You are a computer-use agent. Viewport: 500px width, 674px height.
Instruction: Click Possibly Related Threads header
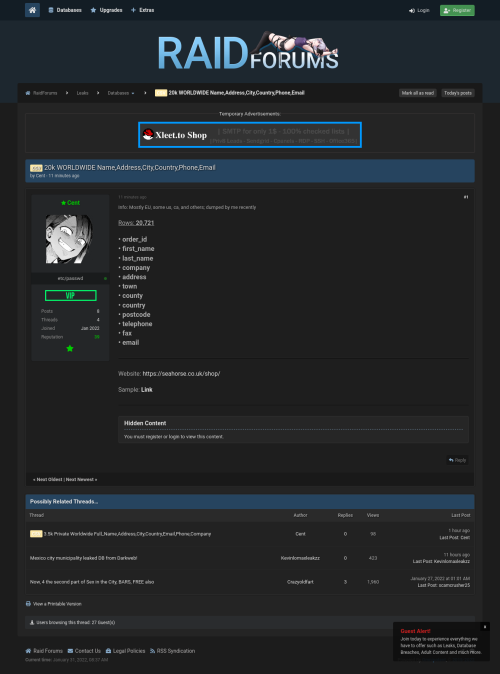coord(64,502)
